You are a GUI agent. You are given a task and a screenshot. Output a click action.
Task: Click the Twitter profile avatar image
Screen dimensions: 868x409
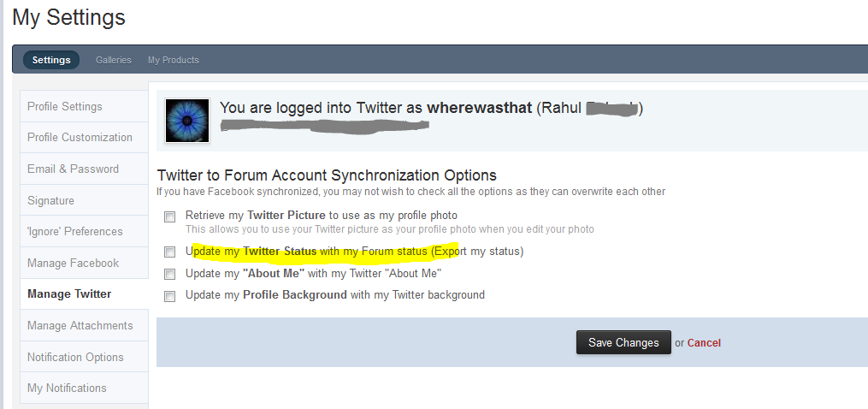coord(187,121)
